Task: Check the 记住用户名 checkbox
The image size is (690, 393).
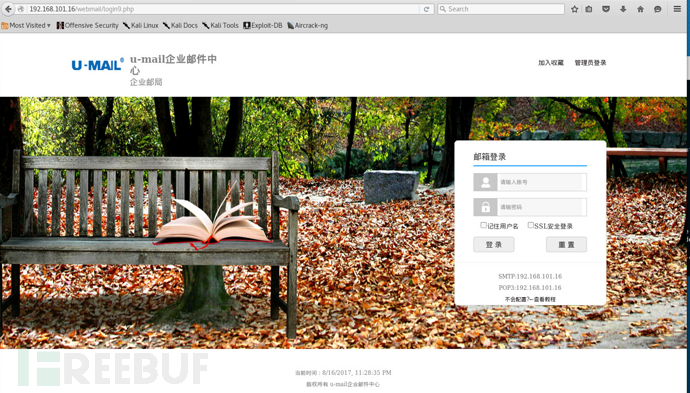Action: (x=483, y=225)
